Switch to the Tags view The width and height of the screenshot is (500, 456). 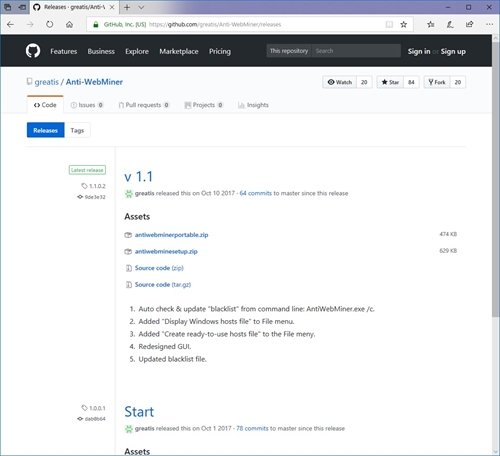[x=77, y=130]
